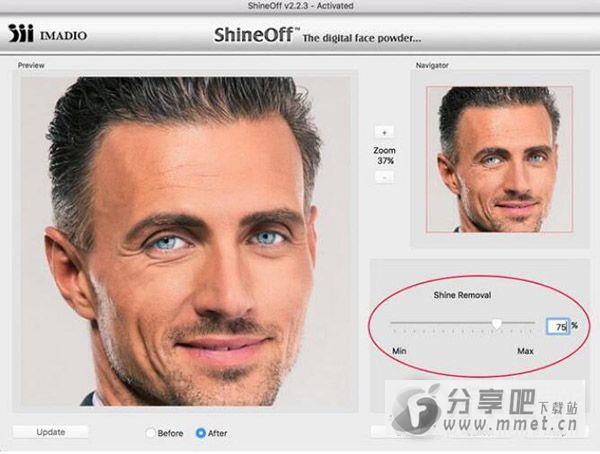Select the After preview option
Screen dimensions: 600x454
tap(201, 433)
